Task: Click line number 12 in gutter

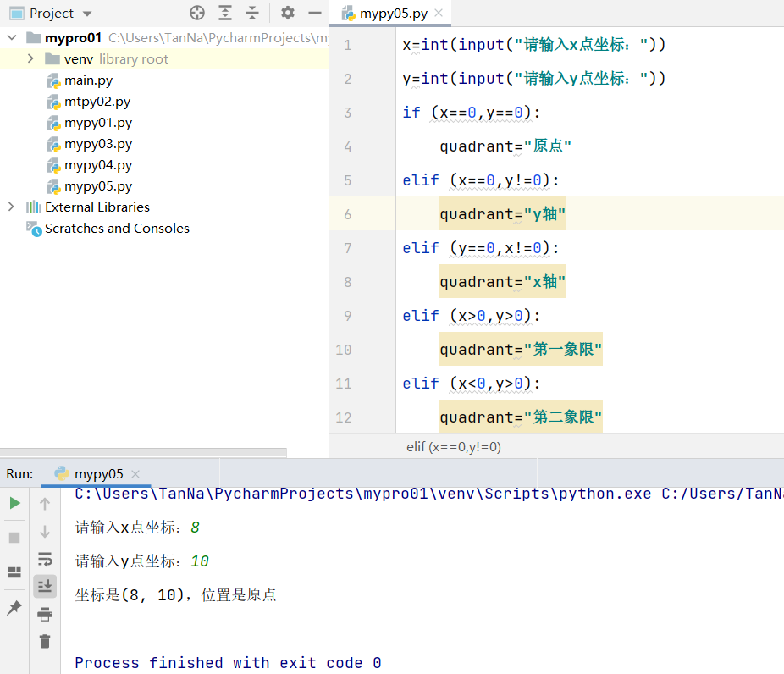Action: click(x=344, y=417)
